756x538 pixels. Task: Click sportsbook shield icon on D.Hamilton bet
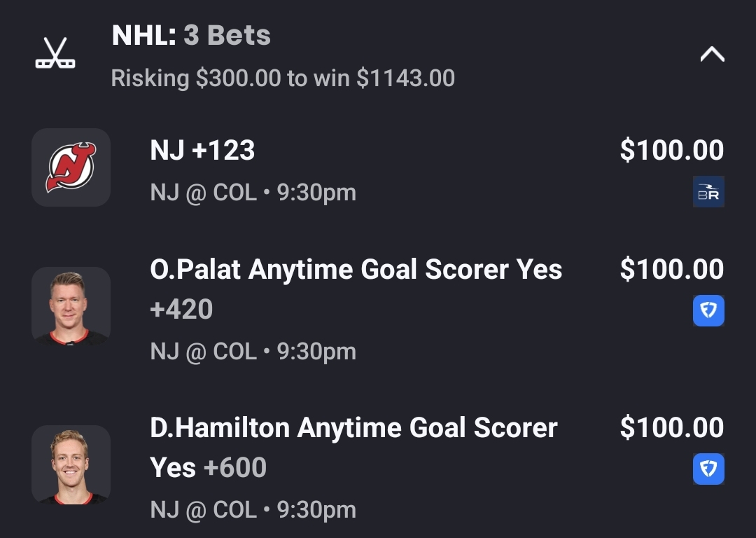pyautogui.click(x=708, y=469)
